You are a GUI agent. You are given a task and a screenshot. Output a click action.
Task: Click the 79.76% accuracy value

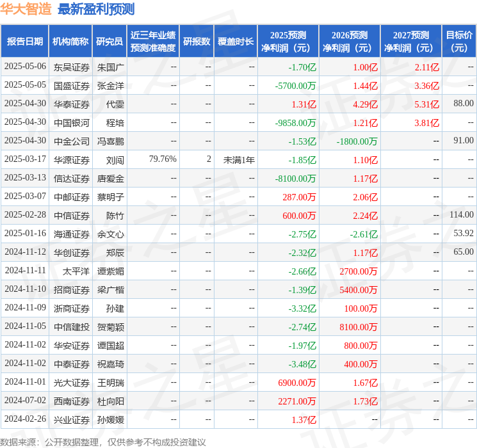pyautogui.click(x=162, y=159)
